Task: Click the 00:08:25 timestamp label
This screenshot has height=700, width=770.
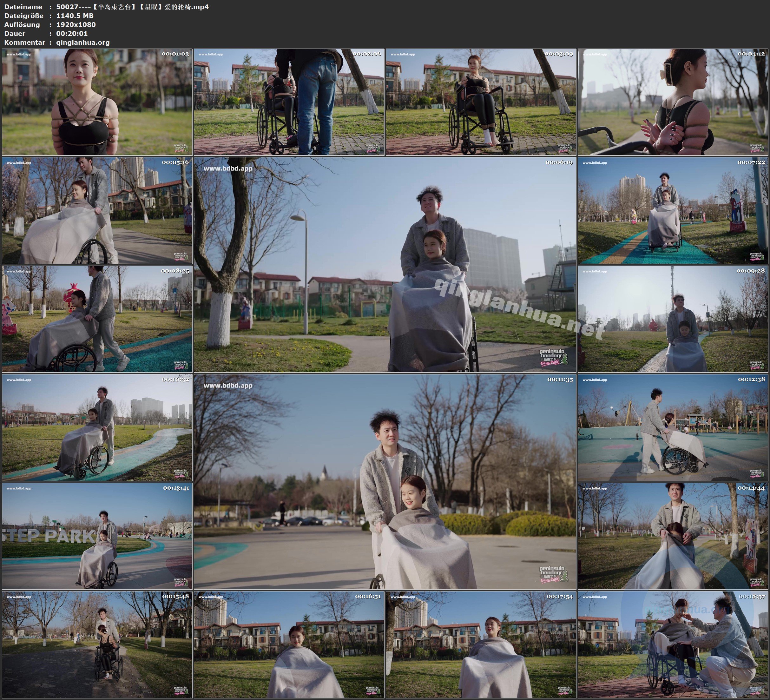Action: [x=175, y=271]
